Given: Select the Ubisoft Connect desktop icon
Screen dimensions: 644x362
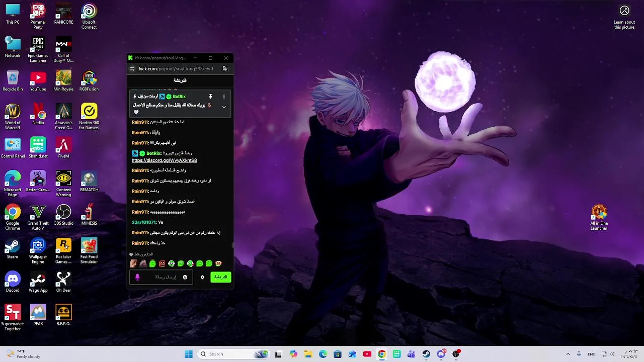Looking at the screenshot, I should coord(89,17).
